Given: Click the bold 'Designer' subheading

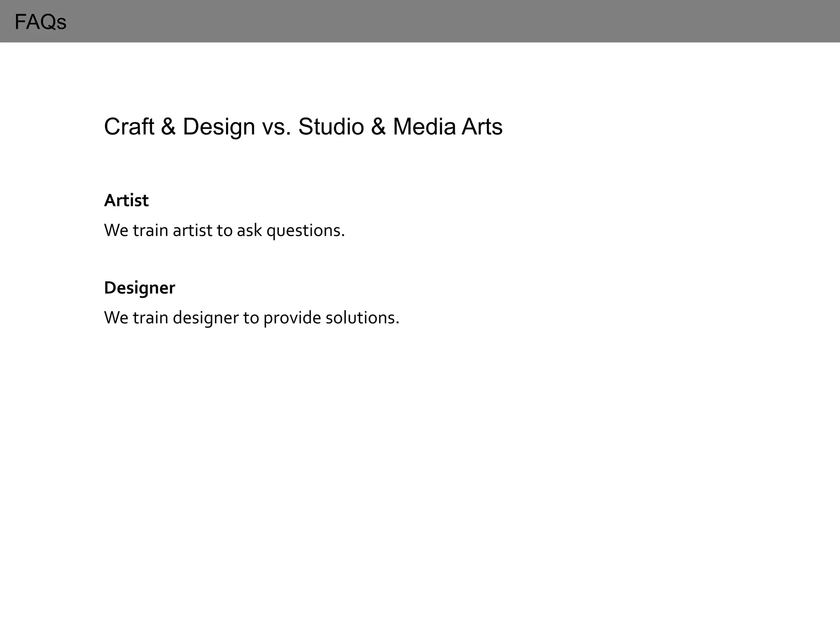Looking at the screenshot, I should point(139,288).
